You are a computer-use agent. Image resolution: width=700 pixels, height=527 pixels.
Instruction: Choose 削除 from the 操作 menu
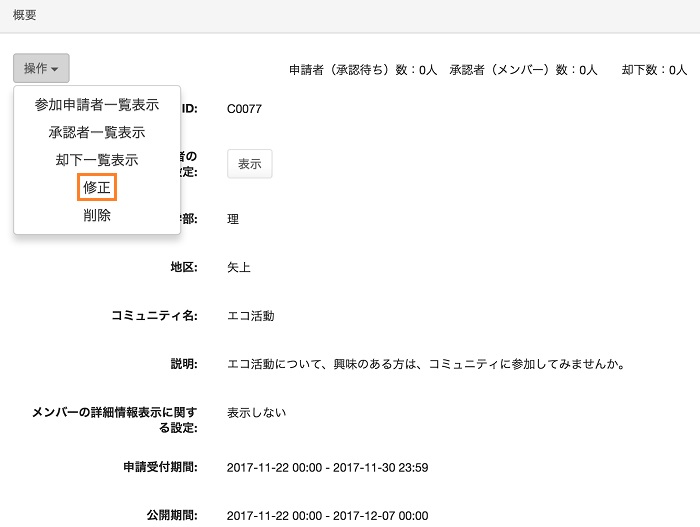tap(97, 215)
